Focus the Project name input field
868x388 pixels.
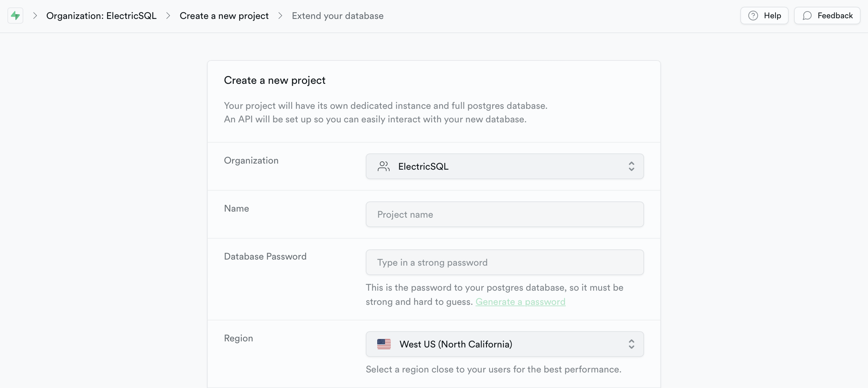coord(505,214)
